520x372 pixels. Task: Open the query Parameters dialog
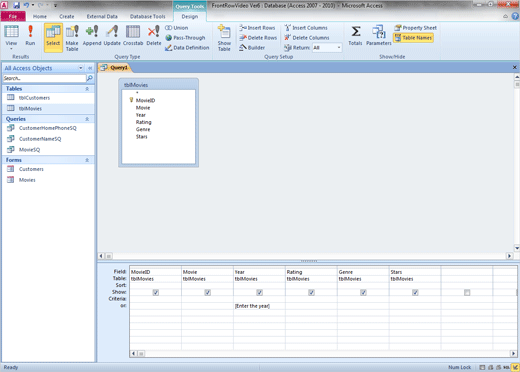(x=379, y=35)
